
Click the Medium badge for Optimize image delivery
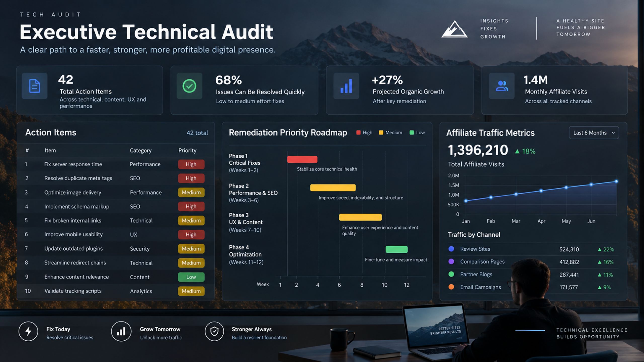click(x=191, y=193)
